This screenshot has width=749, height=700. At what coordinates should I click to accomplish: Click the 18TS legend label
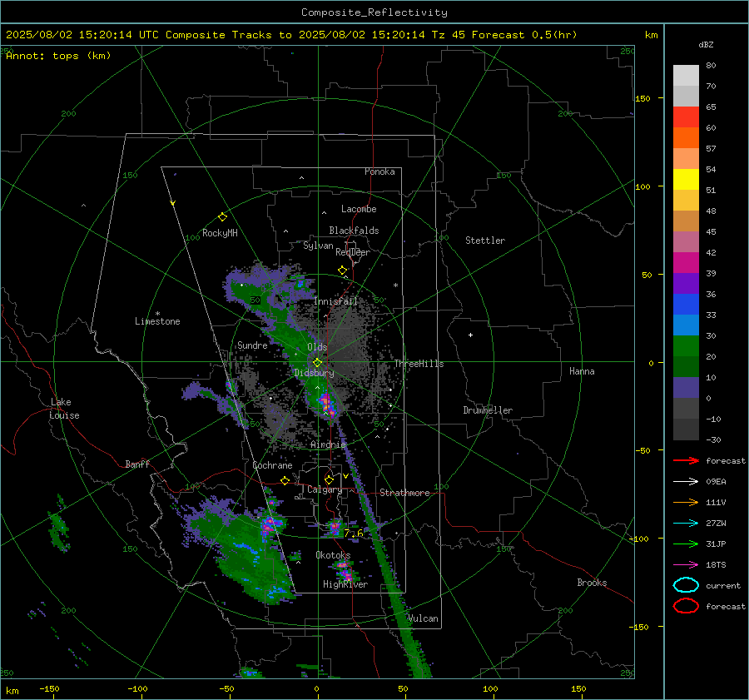[716, 565]
